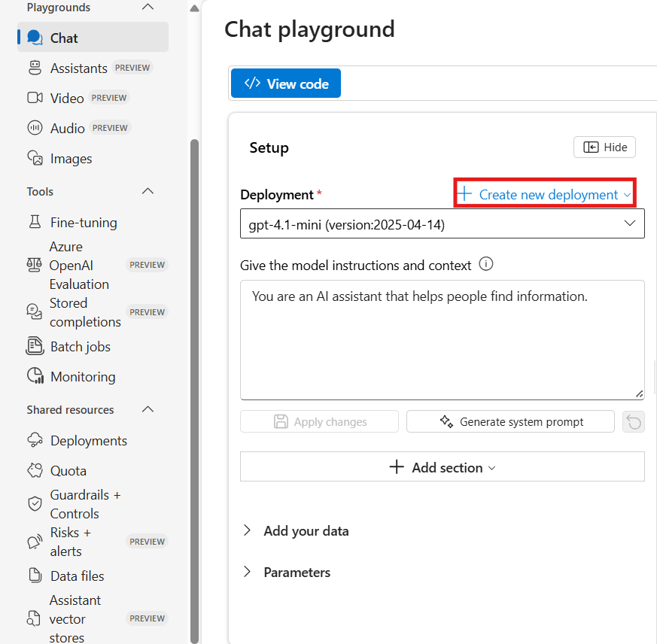This screenshot has height=644, width=657.
Task: Click the Audio waveform icon
Action: [x=35, y=128]
